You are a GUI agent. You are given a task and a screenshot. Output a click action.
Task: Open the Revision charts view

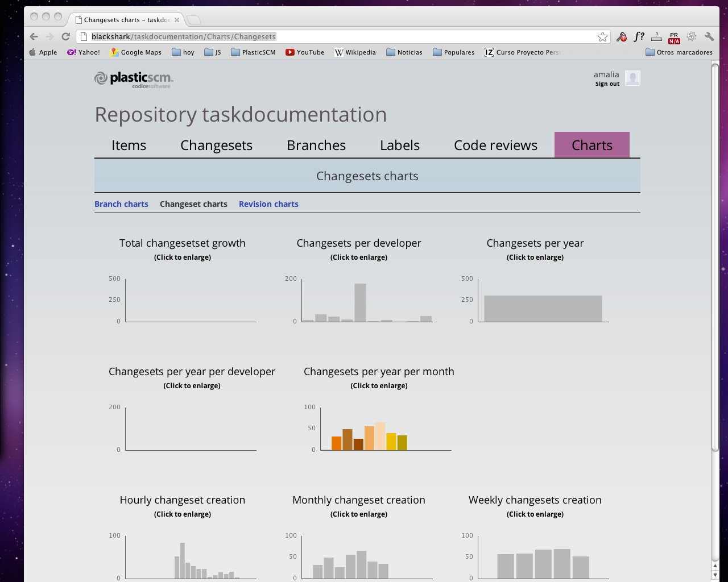(x=268, y=203)
